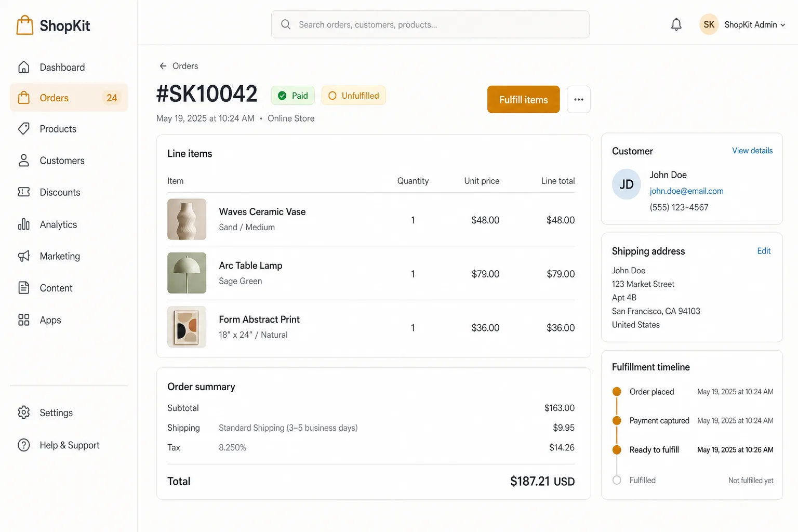Click the Orders bag icon in sidebar

[x=24, y=98]
